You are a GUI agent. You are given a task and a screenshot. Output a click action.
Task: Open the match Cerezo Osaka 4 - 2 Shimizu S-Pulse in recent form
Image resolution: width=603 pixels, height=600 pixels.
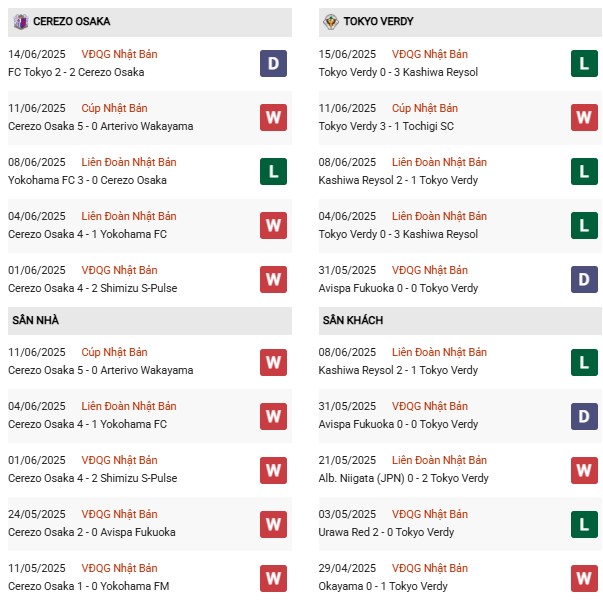click(x=93, y=288)
